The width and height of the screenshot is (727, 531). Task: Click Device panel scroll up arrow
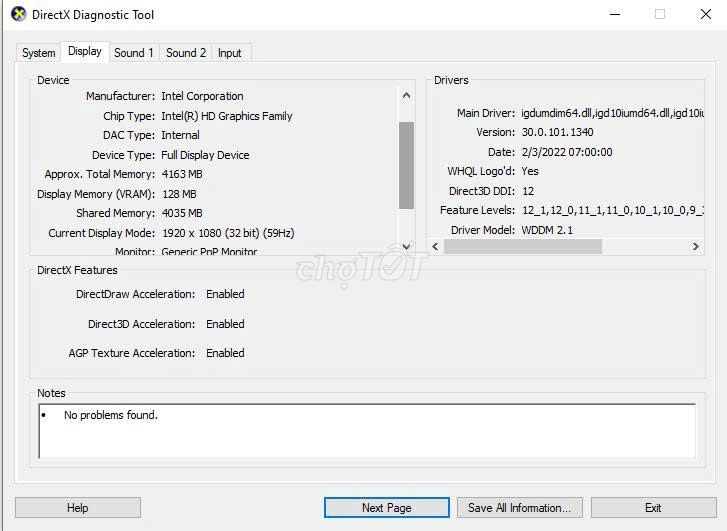pyautogui.click(x=407, y=96)
